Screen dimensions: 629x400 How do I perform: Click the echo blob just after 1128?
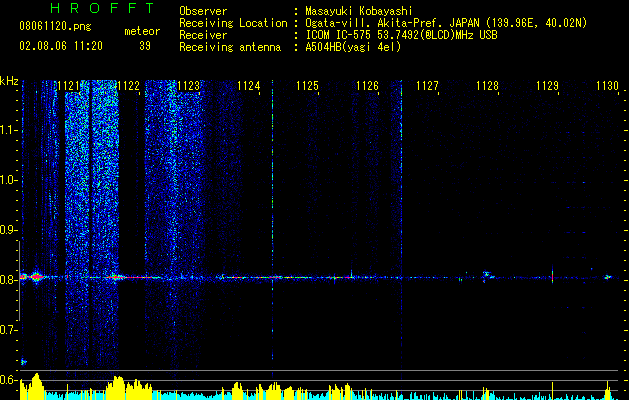[x=487, y=275]
